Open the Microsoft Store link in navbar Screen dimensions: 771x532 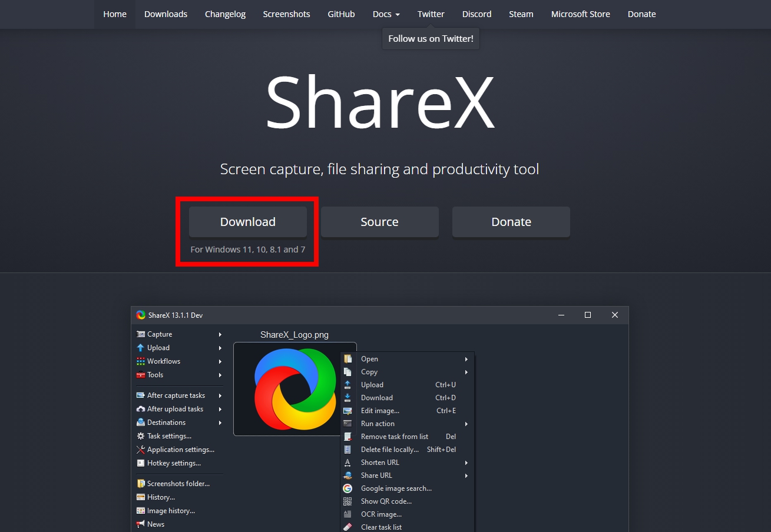click(581, 14)
